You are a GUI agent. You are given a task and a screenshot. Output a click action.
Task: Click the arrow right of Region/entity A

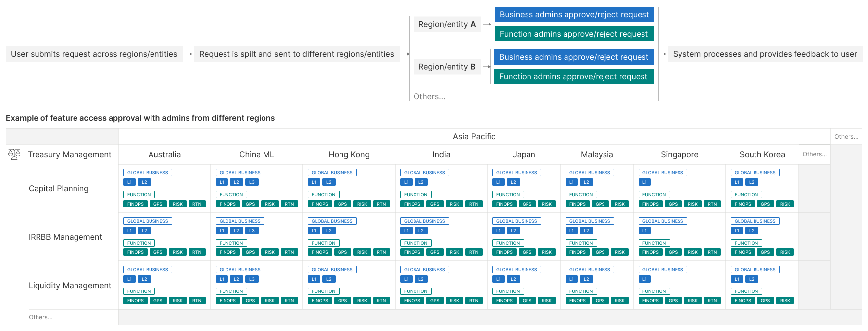pos(487,24)
